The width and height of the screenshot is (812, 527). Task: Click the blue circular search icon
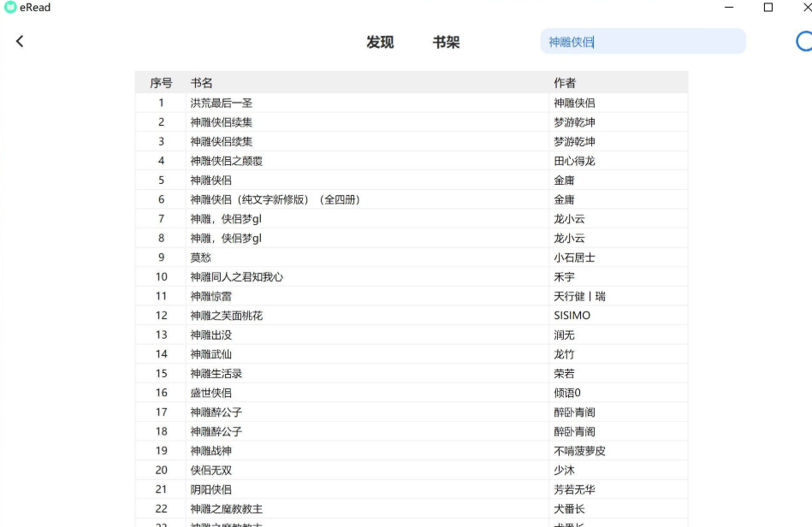pos(804,41)
